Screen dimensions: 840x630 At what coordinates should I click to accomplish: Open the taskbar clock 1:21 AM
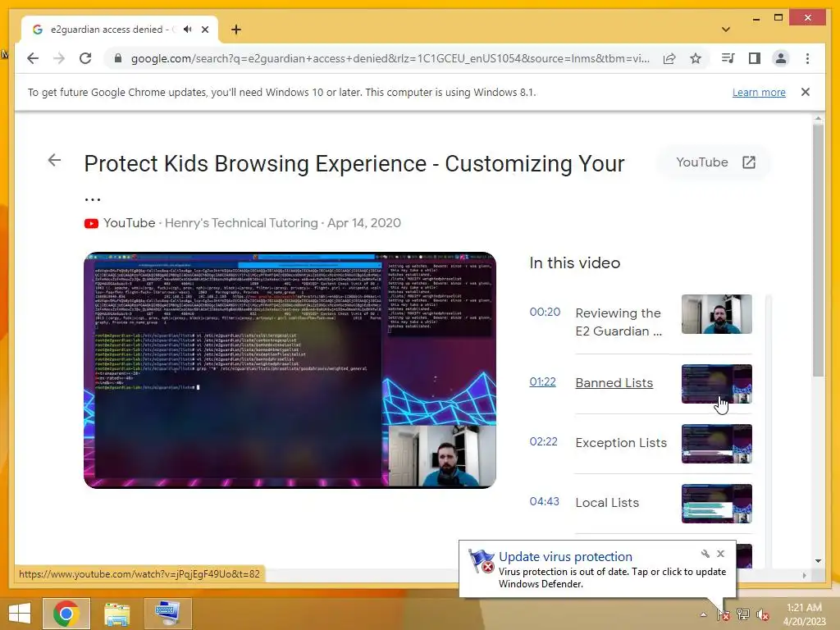click(x=804, y=614)
